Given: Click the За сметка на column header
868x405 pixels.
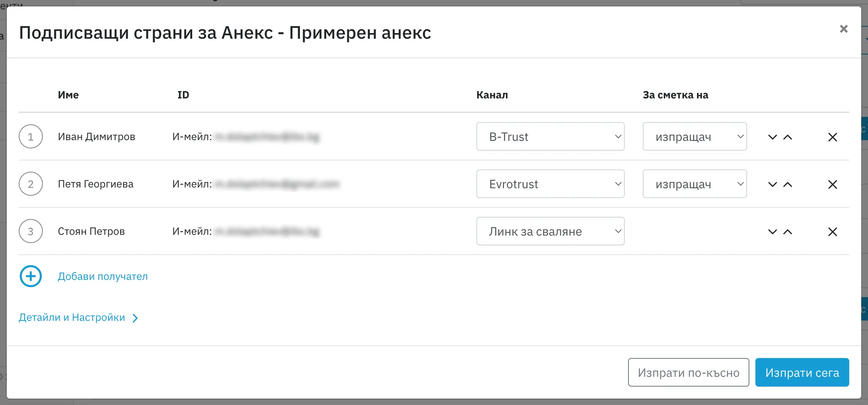Looking at the screenshot, I should (x=675, y=95).
